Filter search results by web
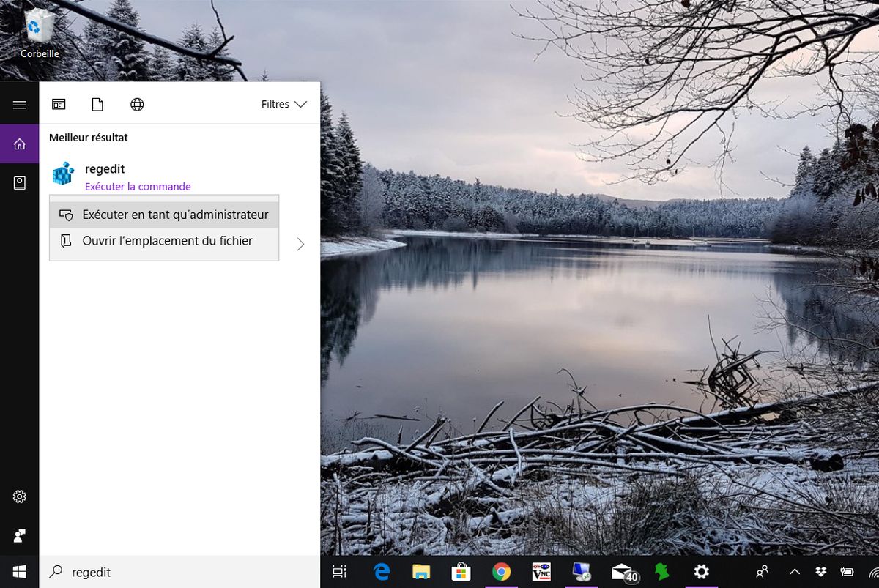This screenshot has width=879, height=588. coord(137,104)
